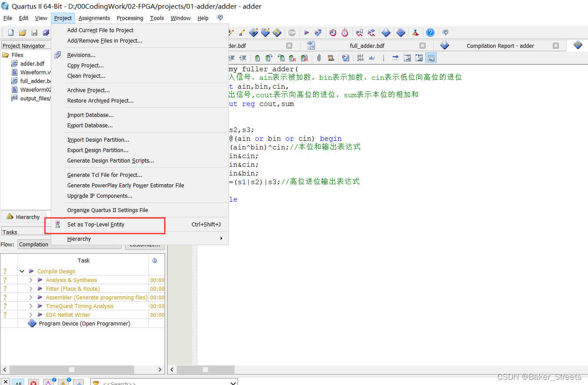This screenshot has height=385, width=588.
Task: Choose Add/Remove Files in Project
Action: pos(140,40)
